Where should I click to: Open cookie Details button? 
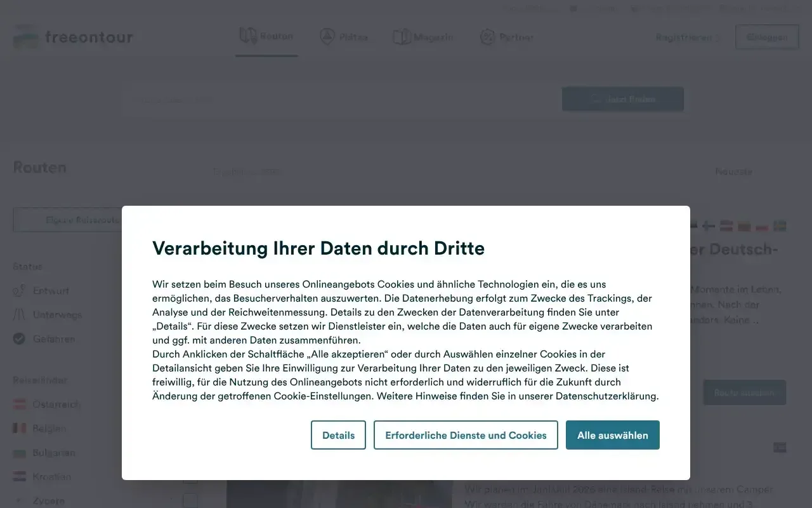point(338,435)
